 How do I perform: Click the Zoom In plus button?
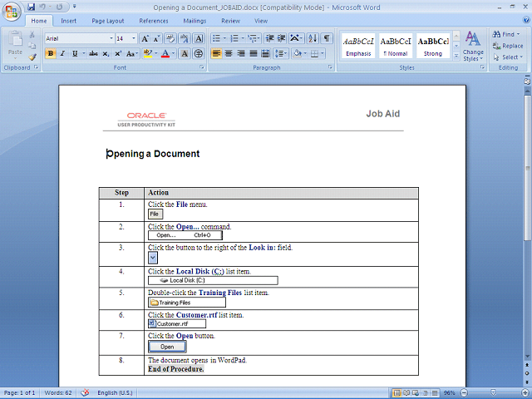[526, 393]
